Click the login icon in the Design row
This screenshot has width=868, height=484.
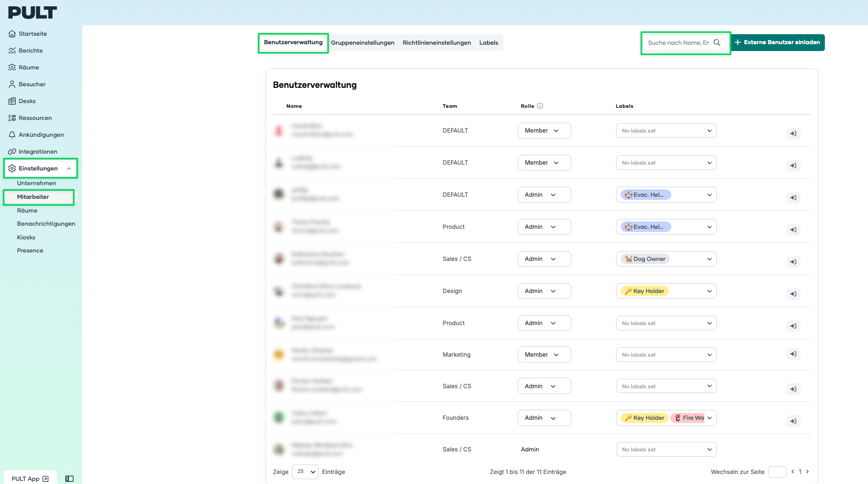pos(793,294)
